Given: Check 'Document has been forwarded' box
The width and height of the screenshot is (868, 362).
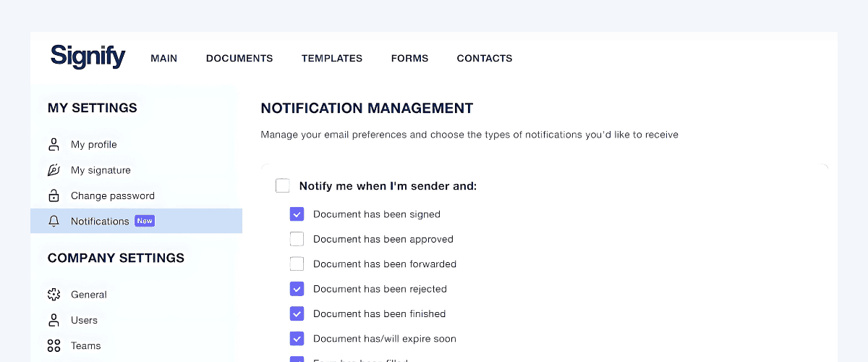Looking at the screenshot, I should (x=297, y=264).
